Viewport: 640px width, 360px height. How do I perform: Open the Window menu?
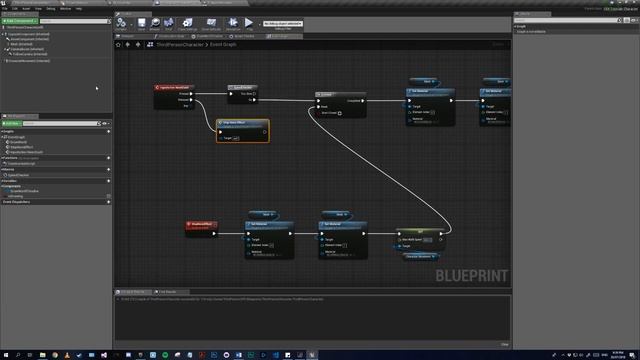[x=65, y=9]
